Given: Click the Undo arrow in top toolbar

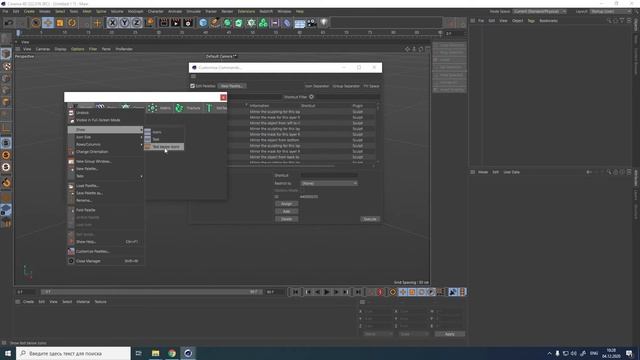Looking at the screenshot, I should click(9, 23).
